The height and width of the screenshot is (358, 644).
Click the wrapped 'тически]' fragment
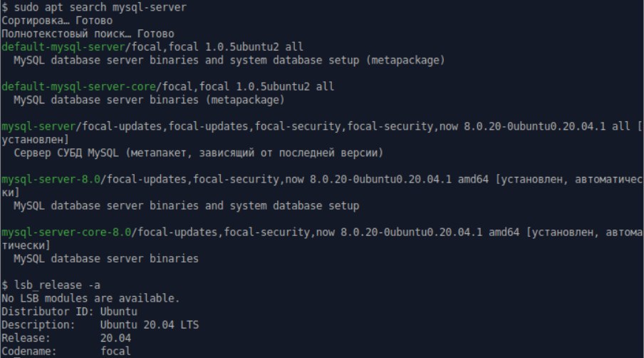(26, 245)
